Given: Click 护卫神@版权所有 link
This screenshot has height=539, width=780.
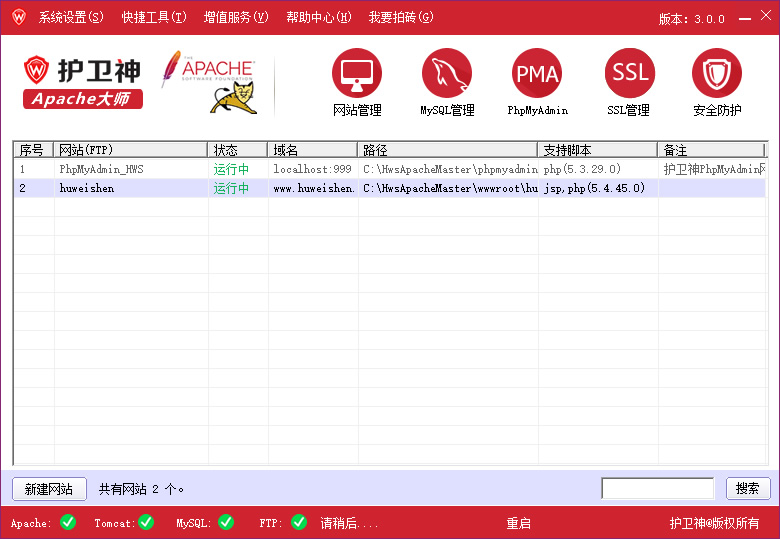Looking at the screenshot, I should (x=714, y=523).
